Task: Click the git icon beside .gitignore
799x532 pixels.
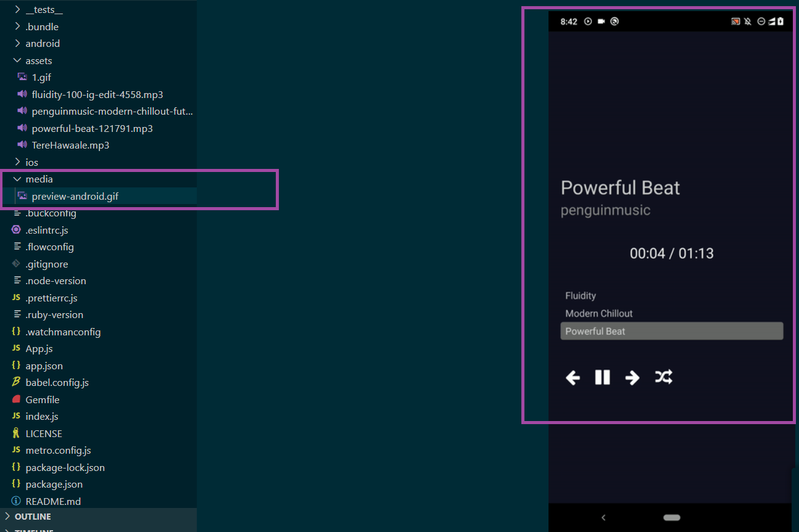Action: click(x=16, y=264)
